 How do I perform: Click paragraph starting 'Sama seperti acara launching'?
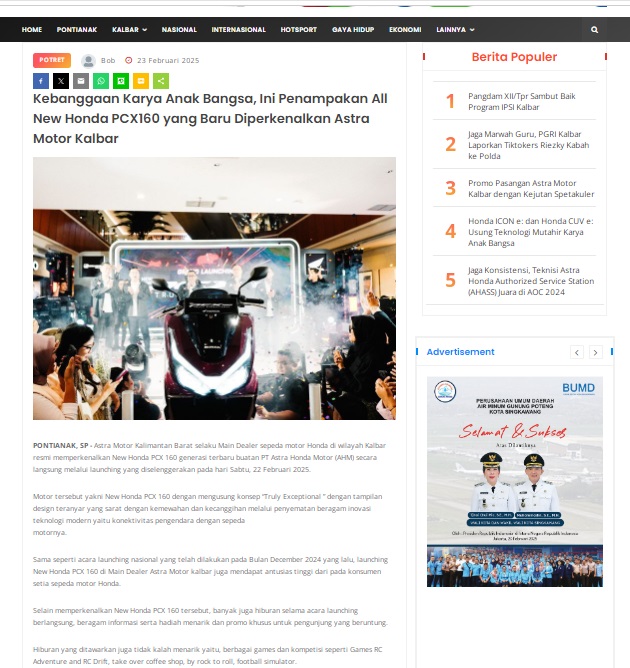[210, 571]
